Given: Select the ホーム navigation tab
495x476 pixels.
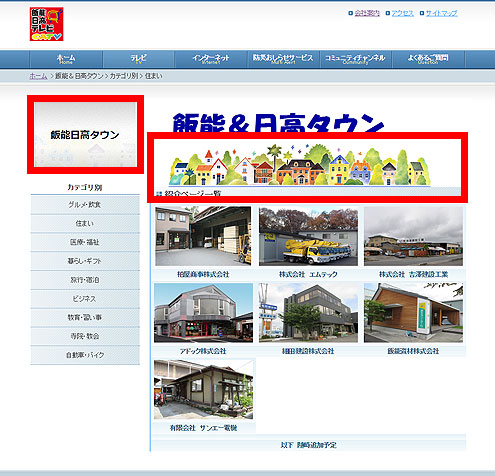Looking at the screenshot, I should coord(66,59).
